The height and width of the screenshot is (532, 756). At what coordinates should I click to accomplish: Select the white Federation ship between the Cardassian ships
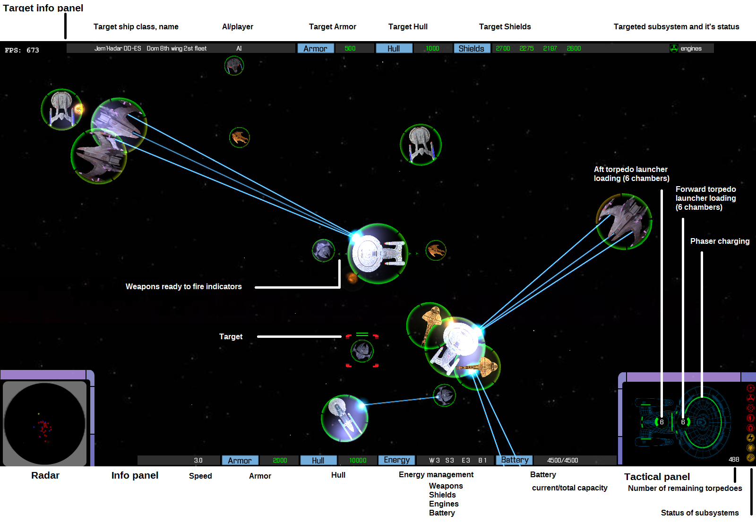pos(455,347)
